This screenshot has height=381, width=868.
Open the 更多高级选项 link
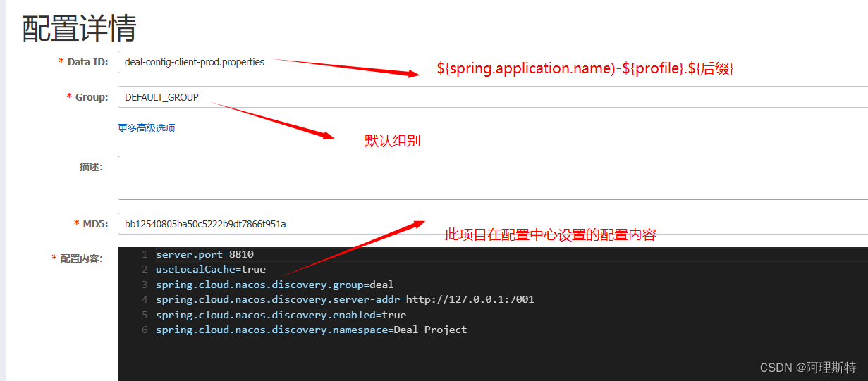point(147,128)
